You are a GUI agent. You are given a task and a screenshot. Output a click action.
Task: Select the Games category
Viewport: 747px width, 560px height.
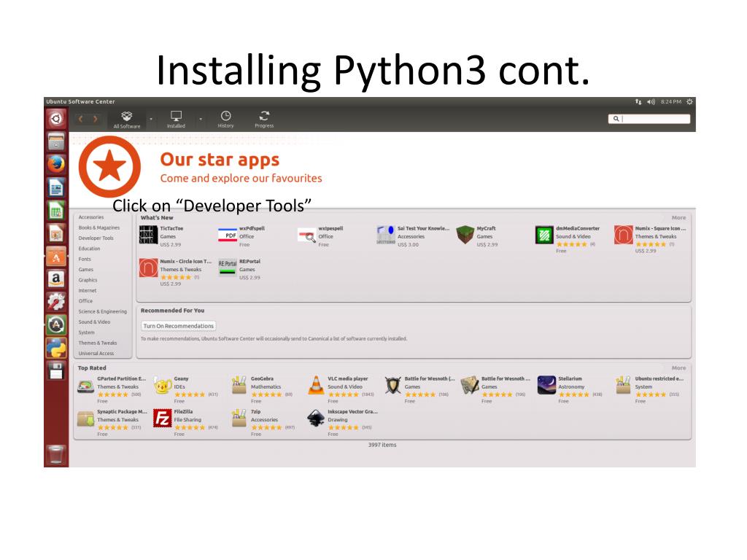pos(86,270)
